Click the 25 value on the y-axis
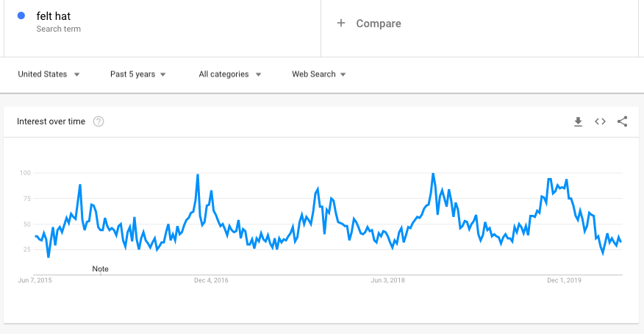Screen dimensions: 644x334 [26, 250]
